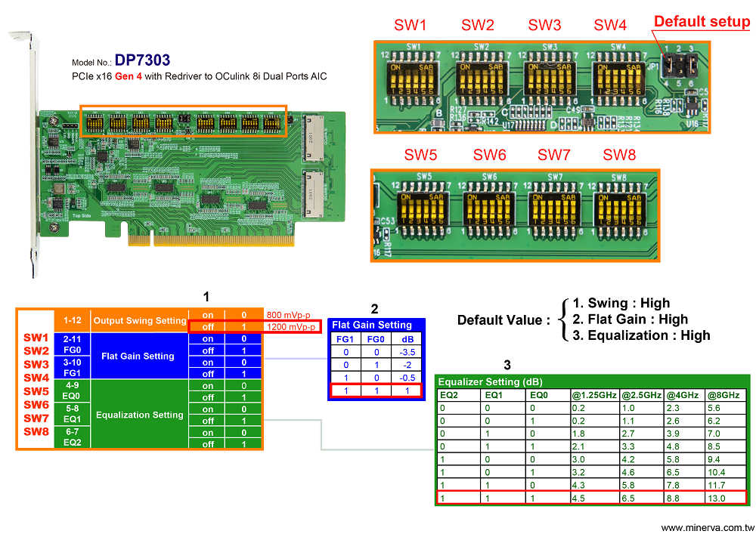Click the red SW7 label above the lower switch photo
The height and width of the screenshot is (534, 756).
pos(554,155)
